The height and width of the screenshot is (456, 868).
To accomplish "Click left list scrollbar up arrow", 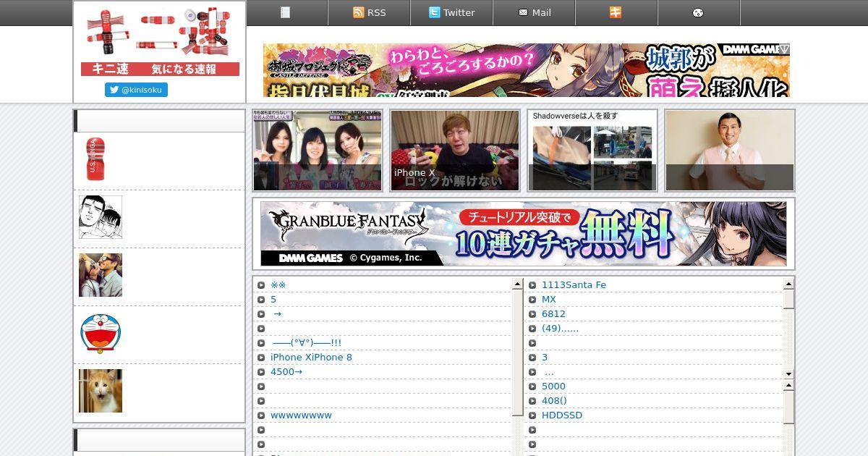I will [517, 284].
